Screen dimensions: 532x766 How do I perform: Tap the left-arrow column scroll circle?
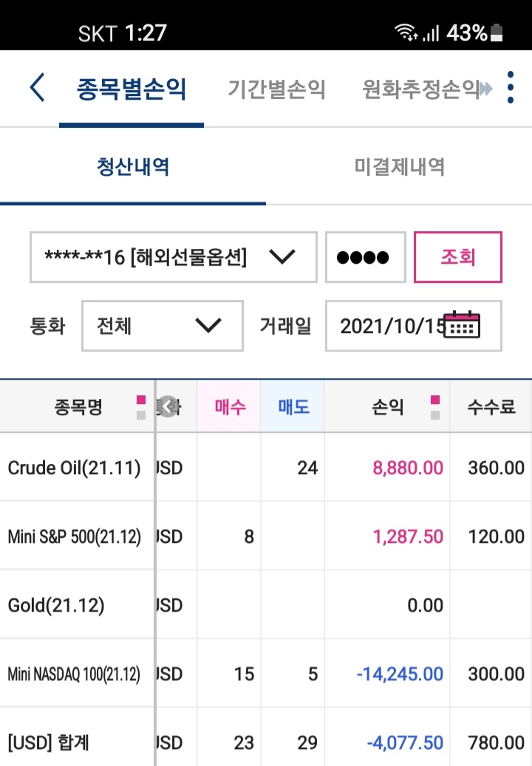point(168,406)
